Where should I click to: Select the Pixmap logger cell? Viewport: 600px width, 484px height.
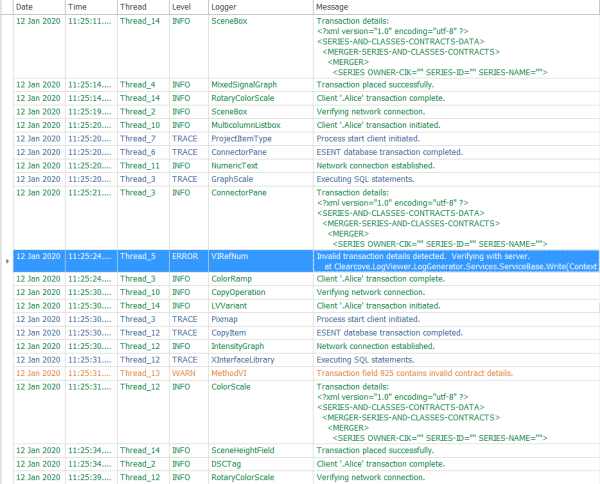(261, 319)
